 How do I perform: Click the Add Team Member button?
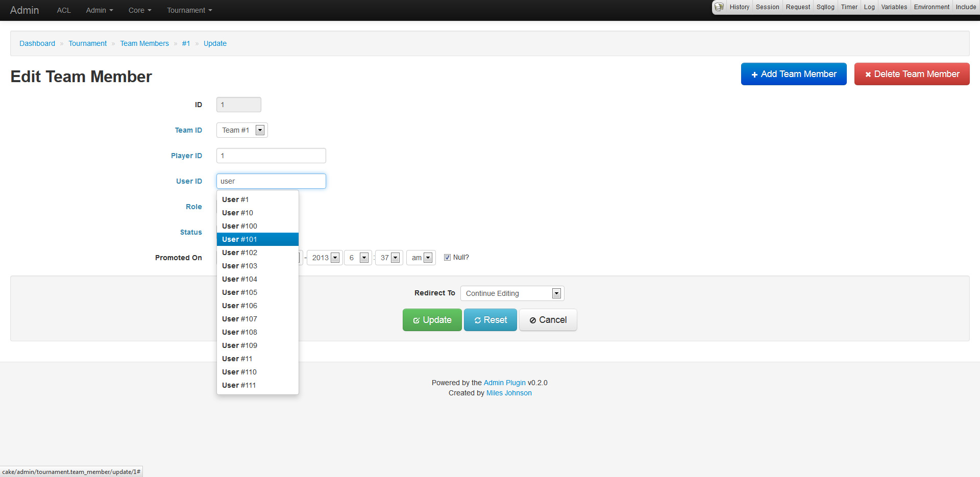pos(793,74)
